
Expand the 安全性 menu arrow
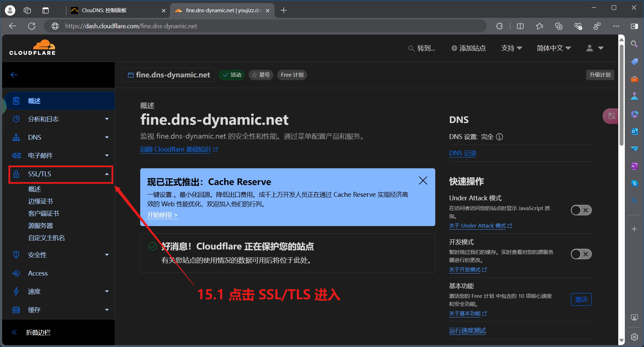(x=107, y=255)
